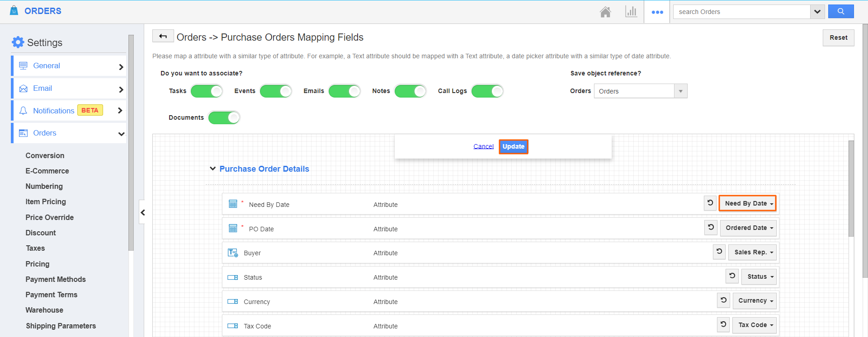Reset the PO Date mapping icon
The image size is (868, 337).
pyautogui.click(x=711, y=227)
